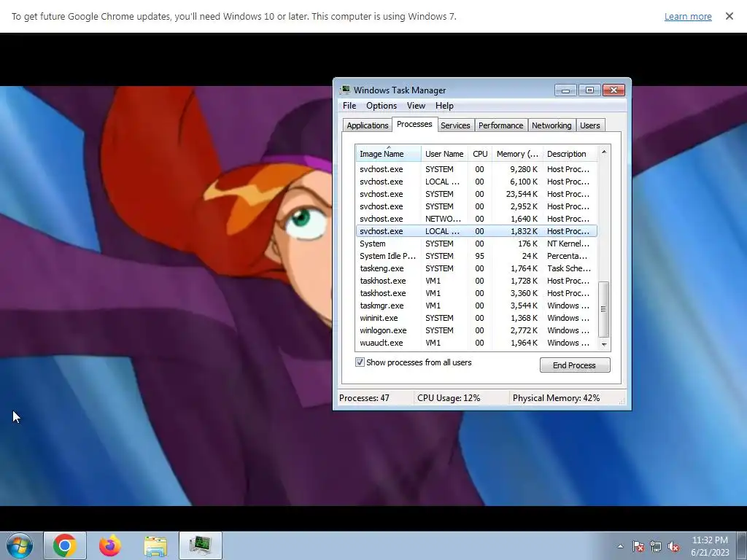Screen dimensions: 747x560
Task: Select the winlogon.exe process row
Action: (x=476, y=330)
